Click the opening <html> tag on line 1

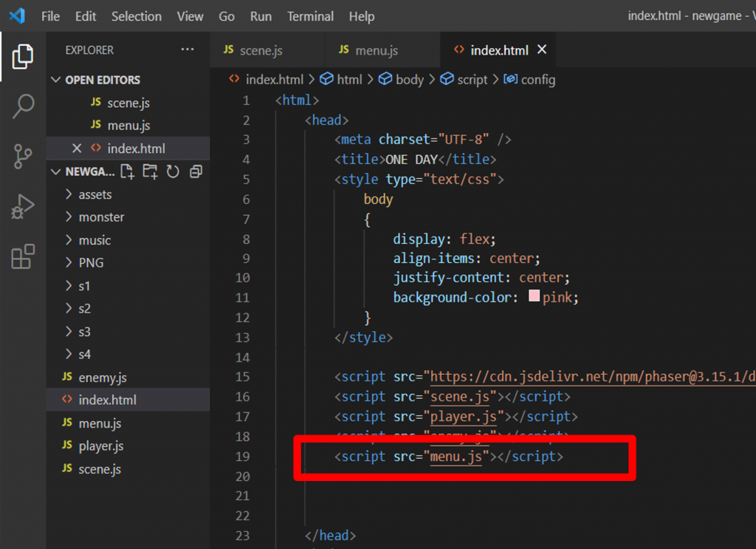[x=297, y=100]
